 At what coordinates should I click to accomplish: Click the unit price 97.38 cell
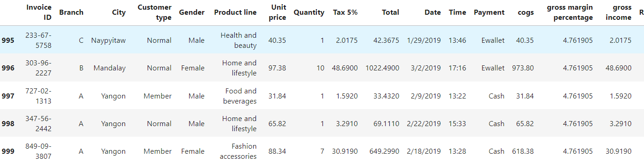pos(277,68)
